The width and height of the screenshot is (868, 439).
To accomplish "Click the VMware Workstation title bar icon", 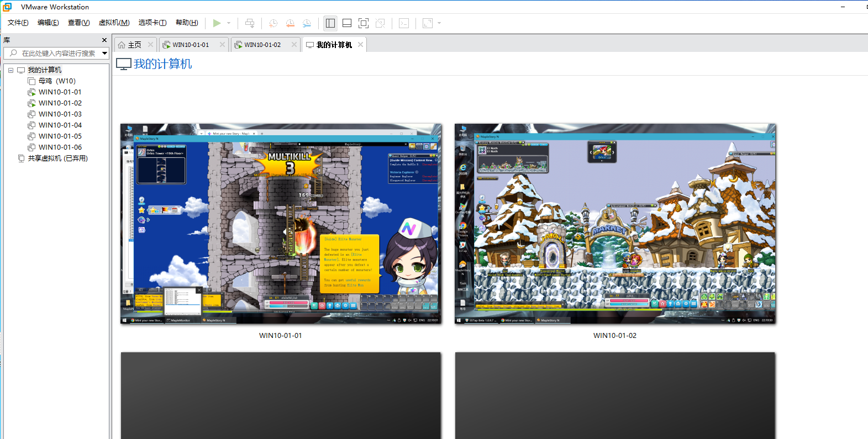I will (8, 7).
